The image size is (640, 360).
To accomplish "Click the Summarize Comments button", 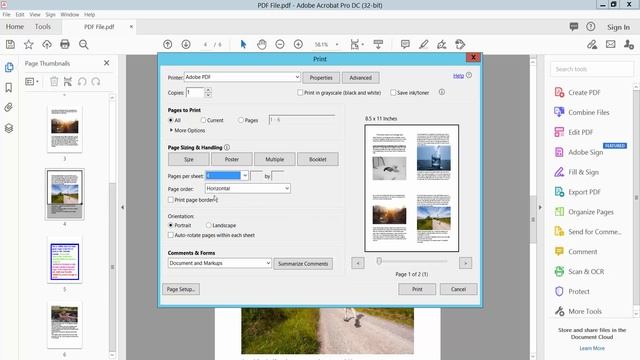I will [303, 264].
